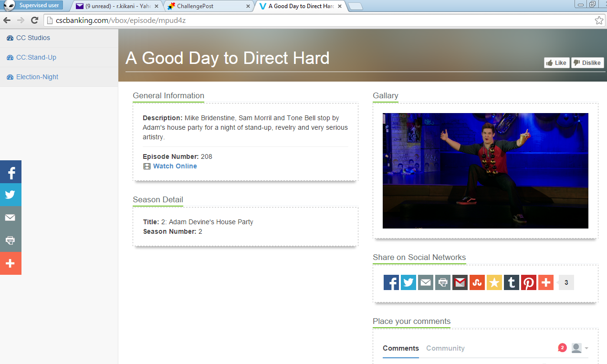Image resolution: width=607 pixels, height=364 pixels.
Task: Click the General Information heading
Action: point(168,95)
